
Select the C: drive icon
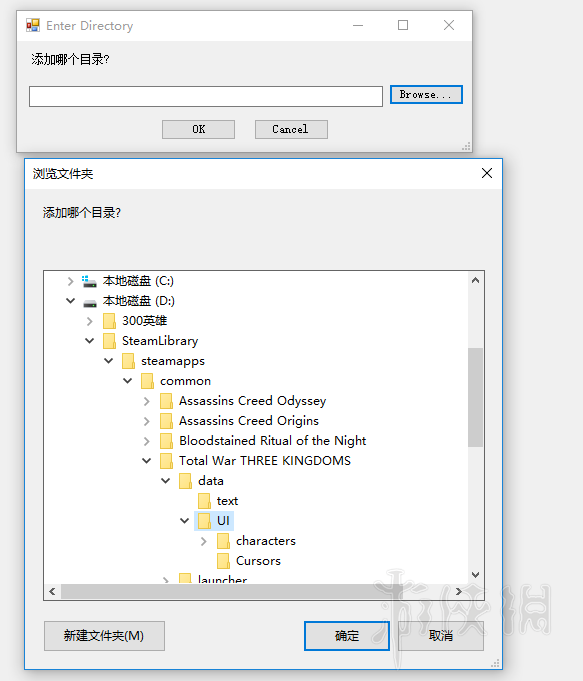[x=89, y=281]
